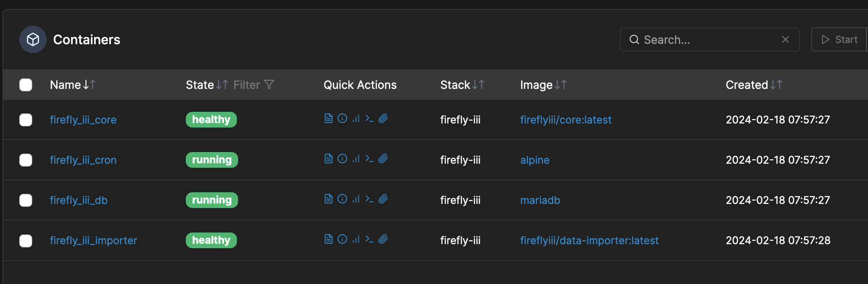The width and height of the screenshot is (868, 284).
Task: Open logs icon for firefly_iii_core
Action: point(328,118)
